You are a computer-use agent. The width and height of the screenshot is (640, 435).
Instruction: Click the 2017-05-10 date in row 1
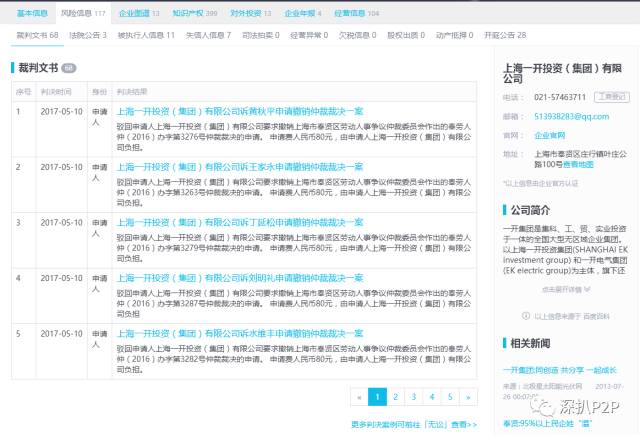click(62, 111)
